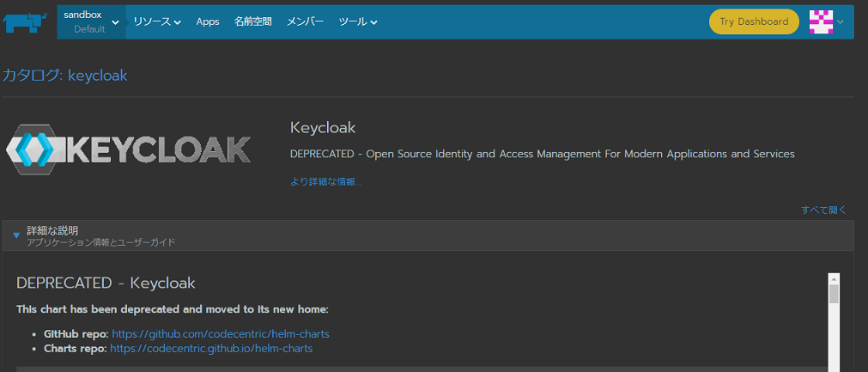Viewport: 868px width, 372px height.
Task: Click the pixelated user avatar icon
Action: tap(822, 22)
